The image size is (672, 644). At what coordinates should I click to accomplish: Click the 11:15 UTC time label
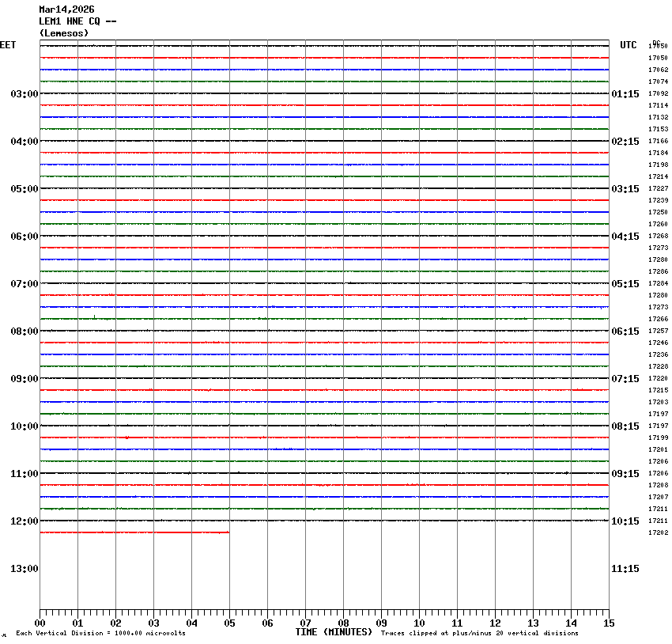(625, 569)
